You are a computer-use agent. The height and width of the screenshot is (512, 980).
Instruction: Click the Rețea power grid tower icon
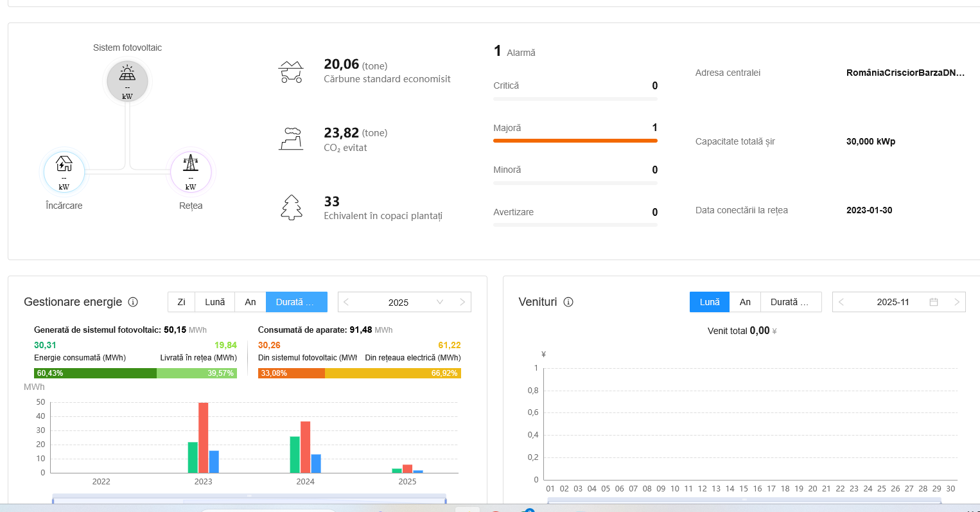point(190,164)
